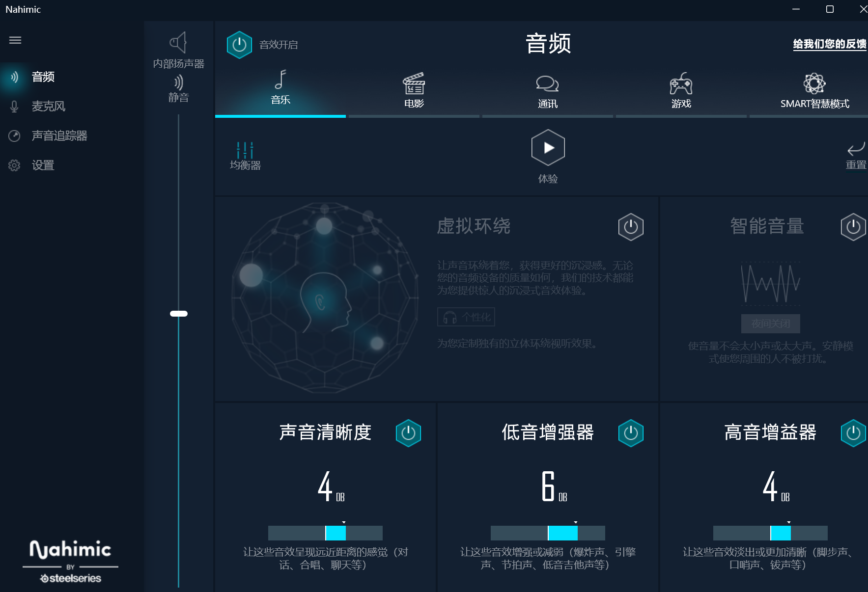Viewport: 868px width, 592px height.
Task: Click the Nahimic by SteelSeries logo
Action: [x=70, y=560]
